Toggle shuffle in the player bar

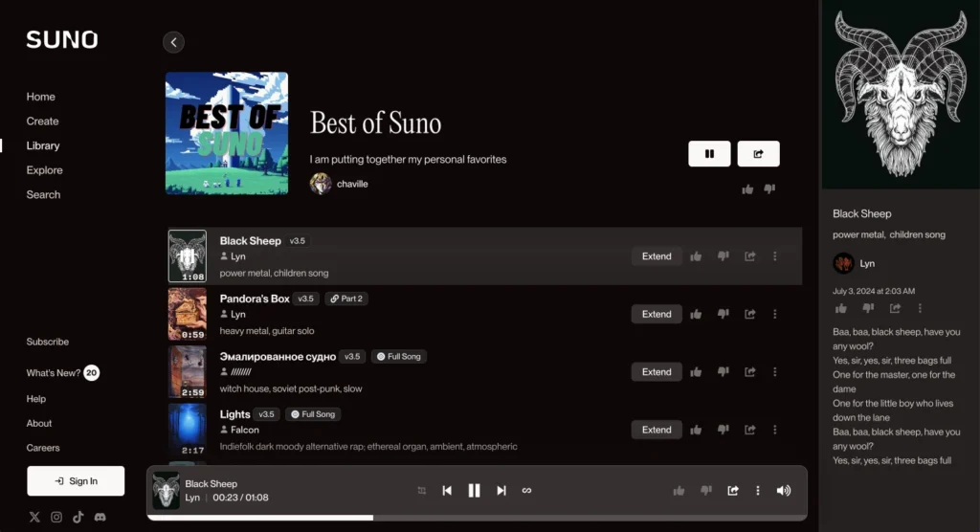coord(422,491)
